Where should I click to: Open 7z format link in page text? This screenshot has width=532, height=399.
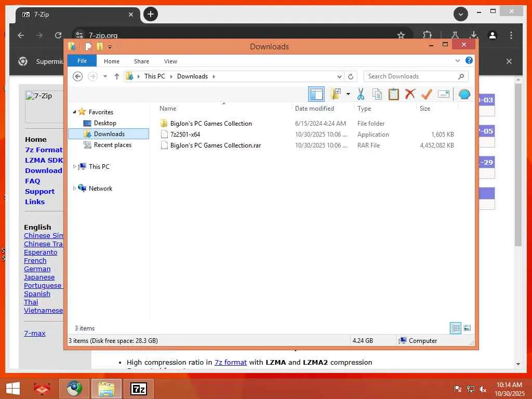(230, 362)
